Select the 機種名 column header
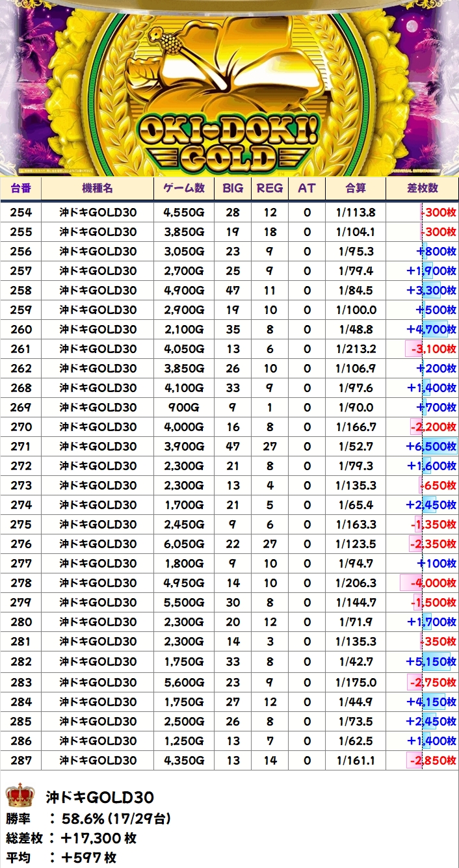 click(98, 189)
